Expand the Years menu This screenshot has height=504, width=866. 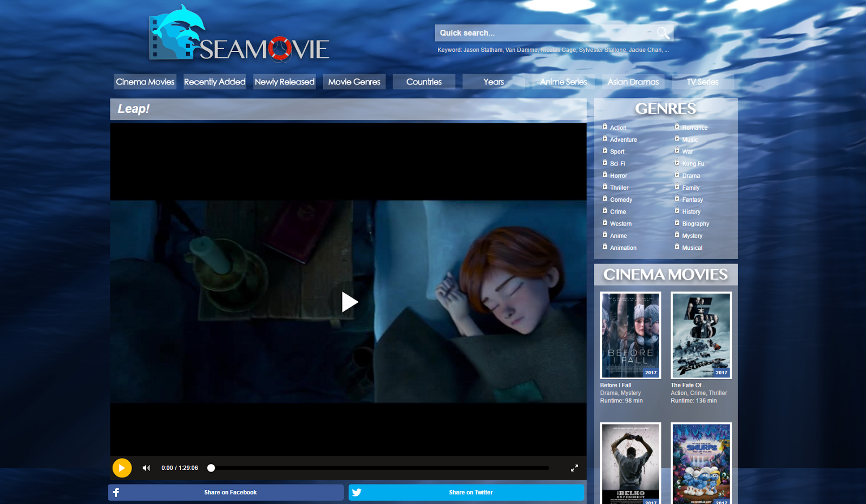click(x=494, y=82)
